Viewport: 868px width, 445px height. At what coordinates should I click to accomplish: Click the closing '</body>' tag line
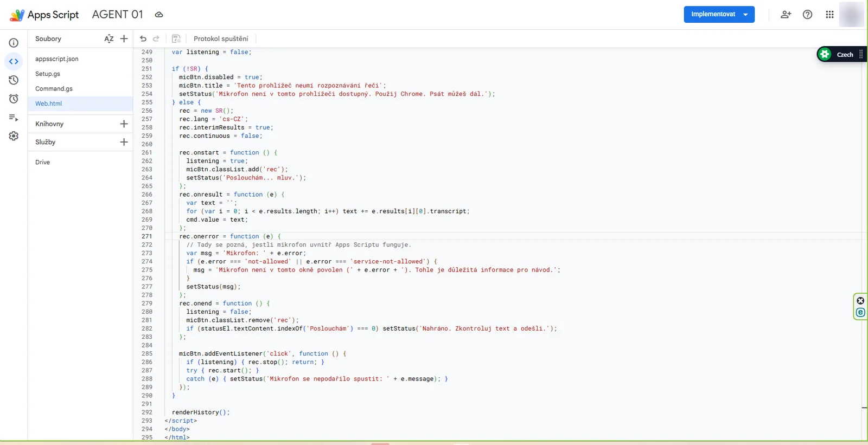point(177,429)
